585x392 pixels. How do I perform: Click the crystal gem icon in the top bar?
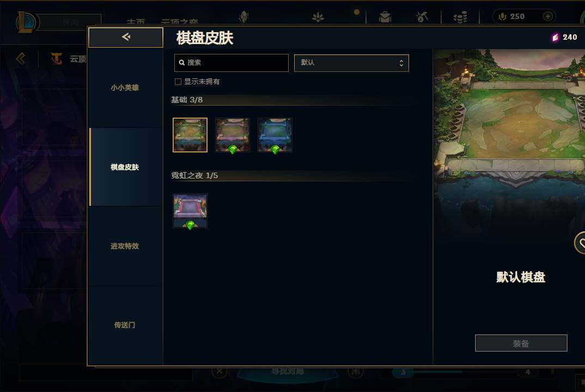coord(243,17)
